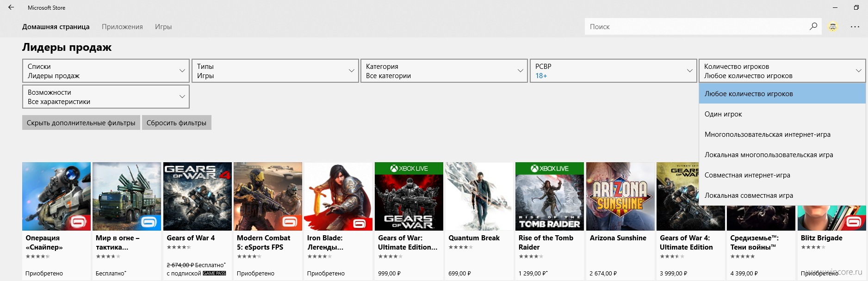Open Мир в огне game thumbnail
Screen dimensions: 868x281
pos(127,196)
